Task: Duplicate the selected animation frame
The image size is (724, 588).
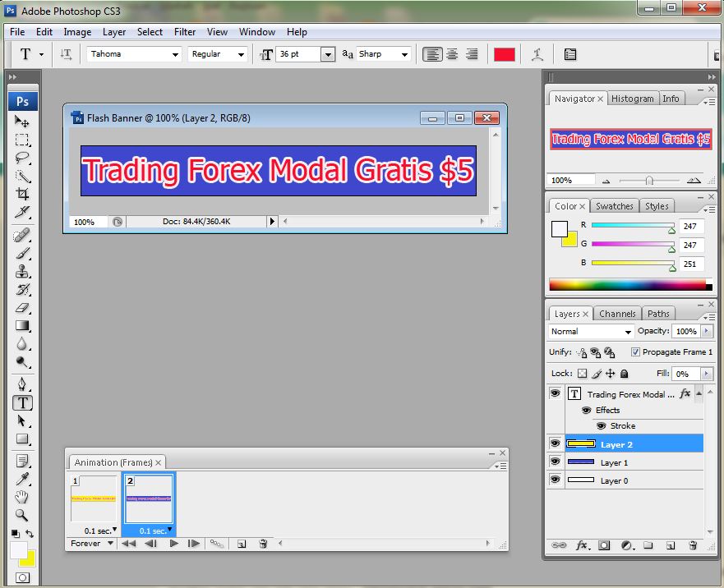Action: coord(242,544)
